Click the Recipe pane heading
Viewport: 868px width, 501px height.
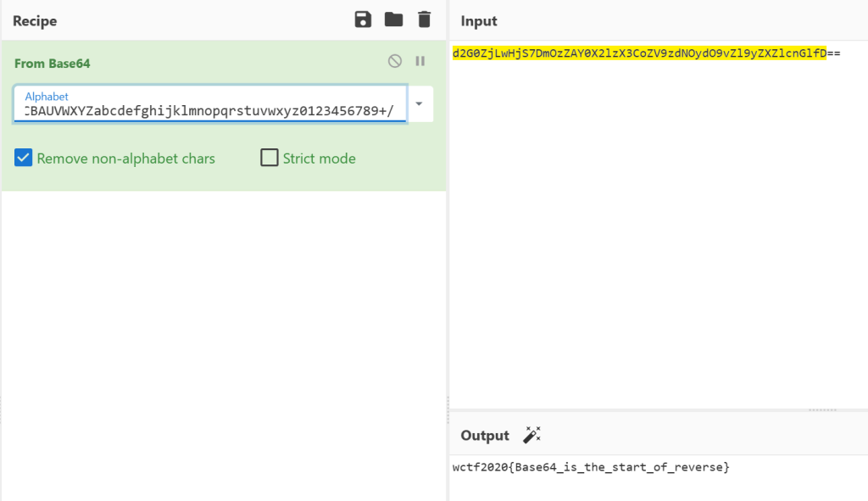[x=34, y=20]
